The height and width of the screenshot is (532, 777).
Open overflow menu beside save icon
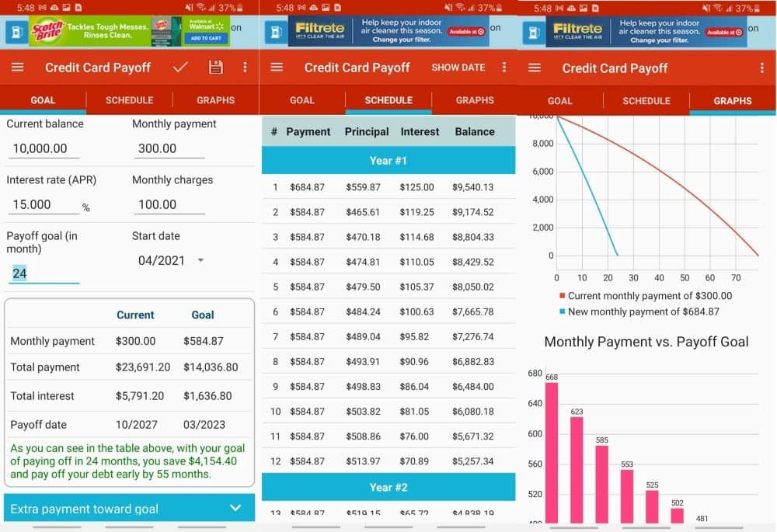point(245,67)
